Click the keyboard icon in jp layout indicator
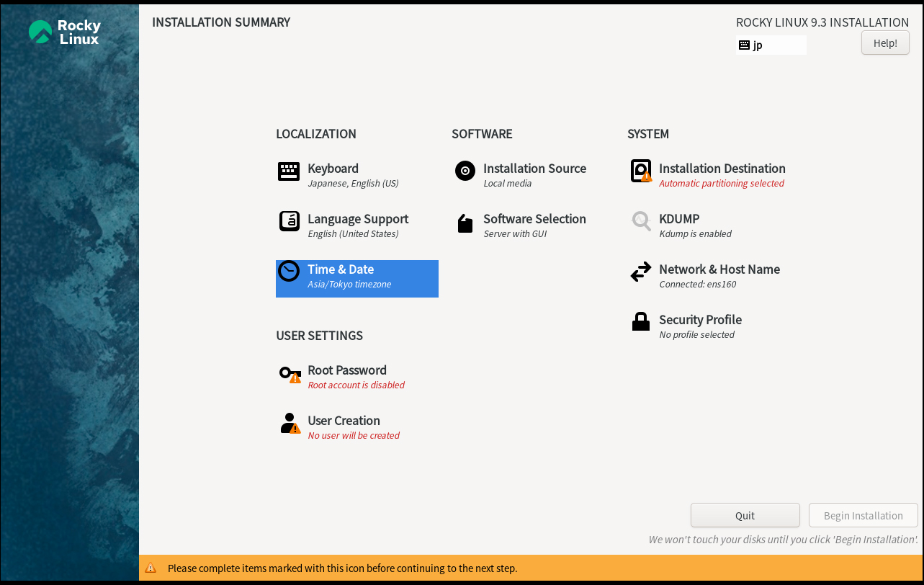This screenshot has height=585, width=924. point(744,45)
